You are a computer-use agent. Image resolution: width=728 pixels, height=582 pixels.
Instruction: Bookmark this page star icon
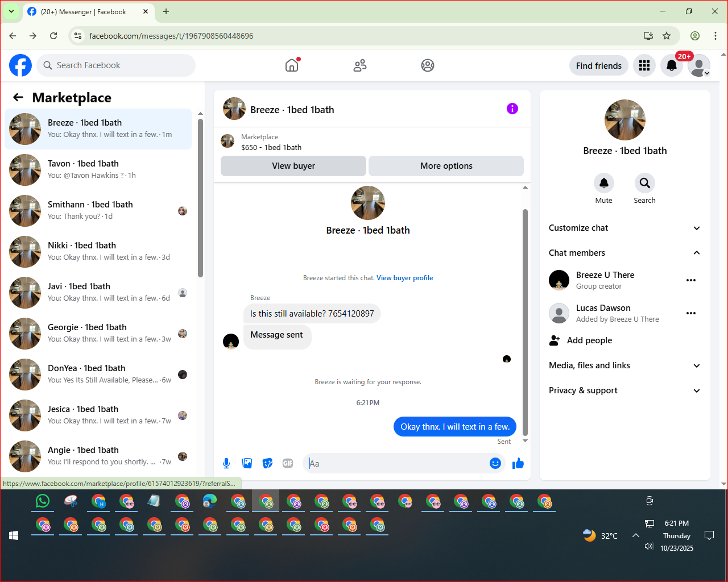[x=667, y=36]
